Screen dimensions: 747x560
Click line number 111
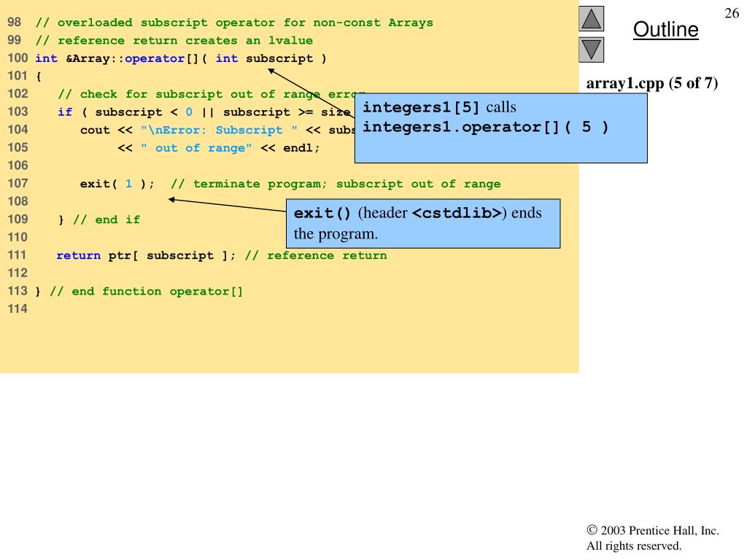click(18, 255)
